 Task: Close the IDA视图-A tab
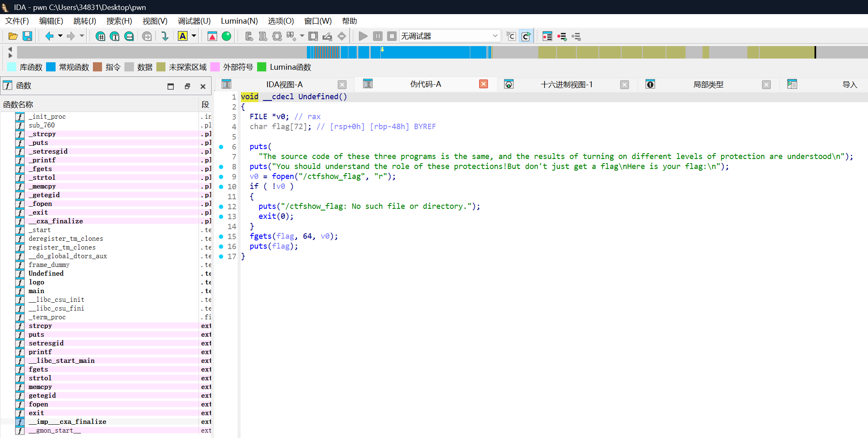pyautogui.click(x=342, y=85)
